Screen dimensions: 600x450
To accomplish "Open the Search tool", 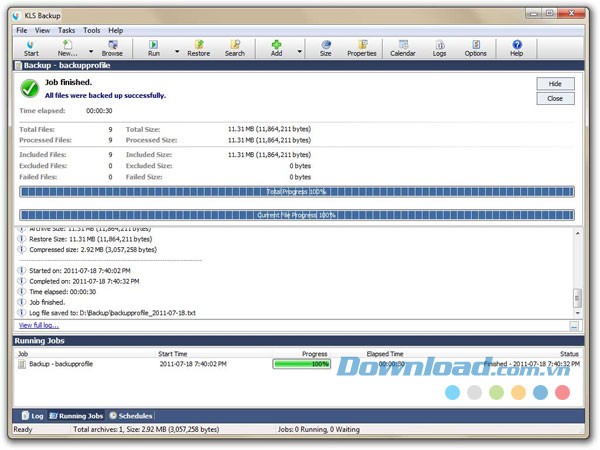I will (234, 47).
